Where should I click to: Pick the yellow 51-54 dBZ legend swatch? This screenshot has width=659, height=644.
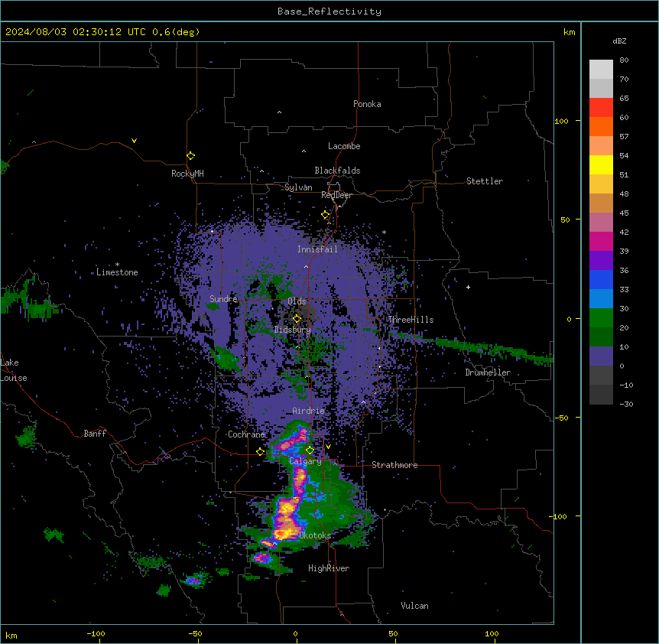[x=601, y=164]
